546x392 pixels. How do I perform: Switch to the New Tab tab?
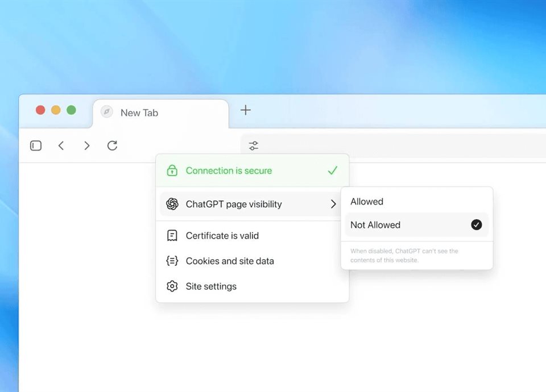click(x=139, y=113)
